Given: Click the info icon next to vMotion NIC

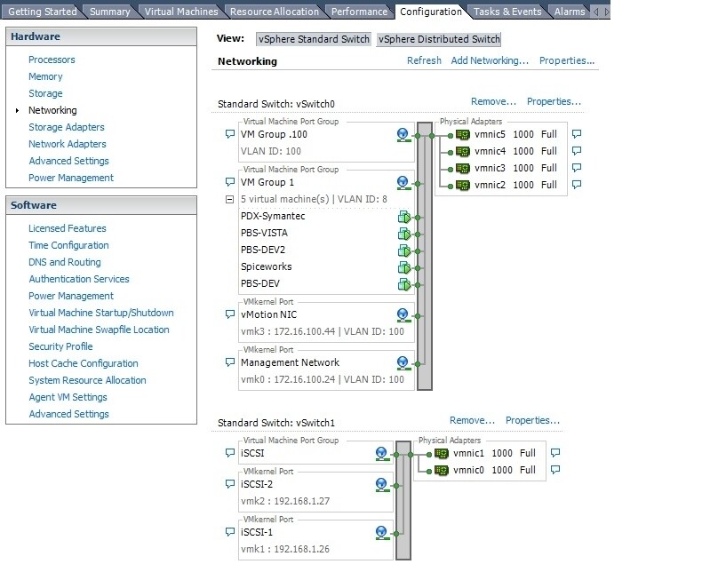Looking at the screenshot, I should point(403,314).
